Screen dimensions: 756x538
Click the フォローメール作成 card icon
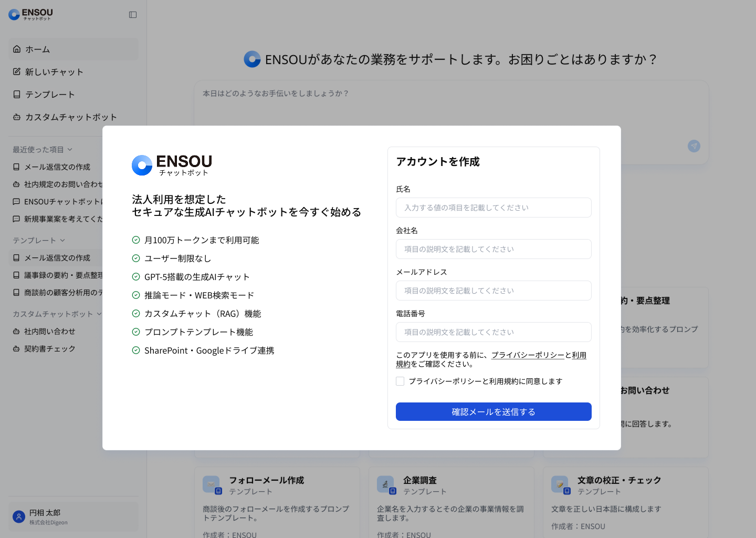211,484
